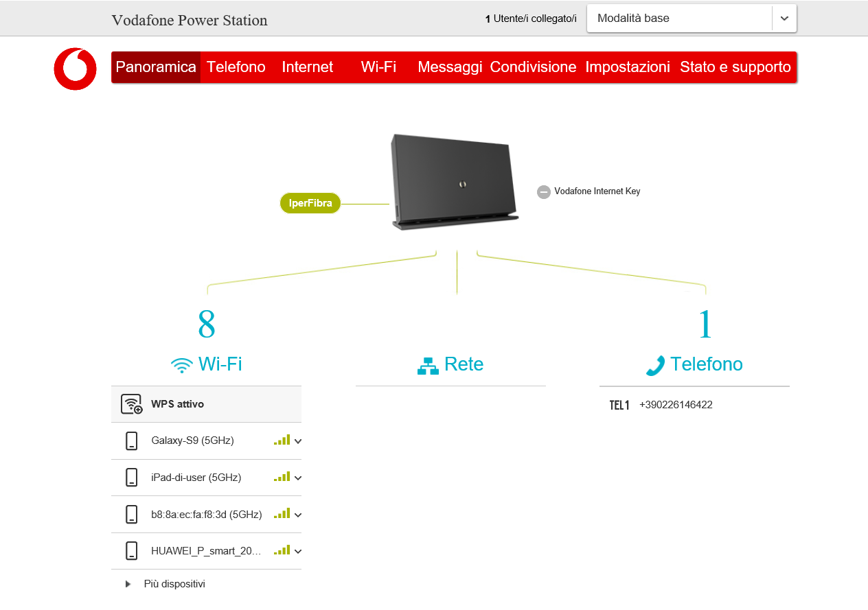Viewport: 868px width, 610px height.
Task: Click the Wi-Fi signal icon heading
Action: (x=182, y=365)
